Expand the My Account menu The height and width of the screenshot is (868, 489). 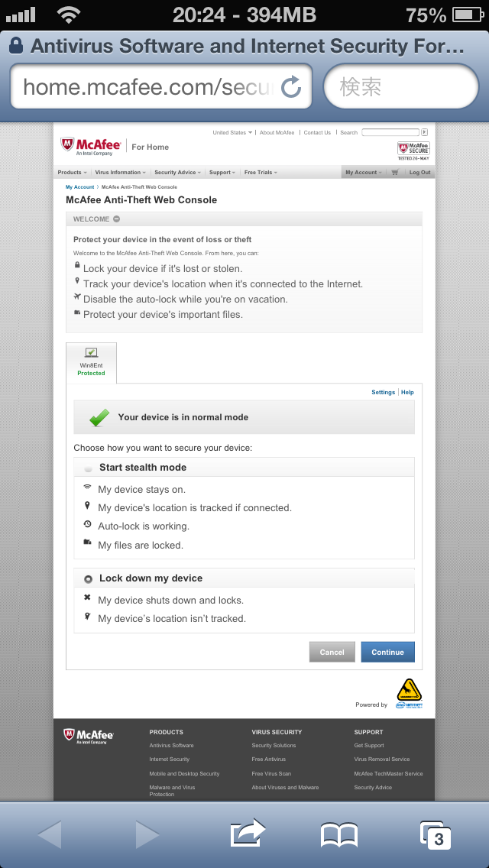tap(363, 173)
